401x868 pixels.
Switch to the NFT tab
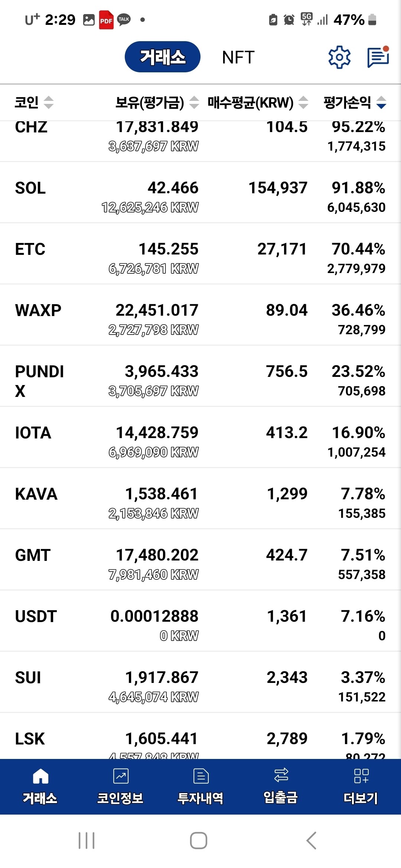click(238, 57)
